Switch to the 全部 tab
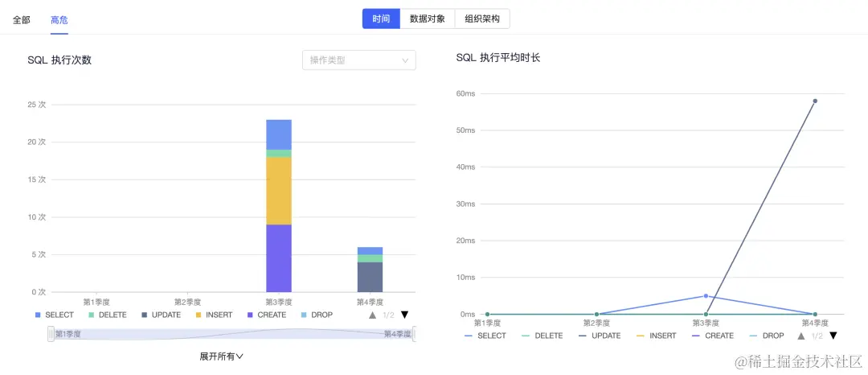 point(22,20)
